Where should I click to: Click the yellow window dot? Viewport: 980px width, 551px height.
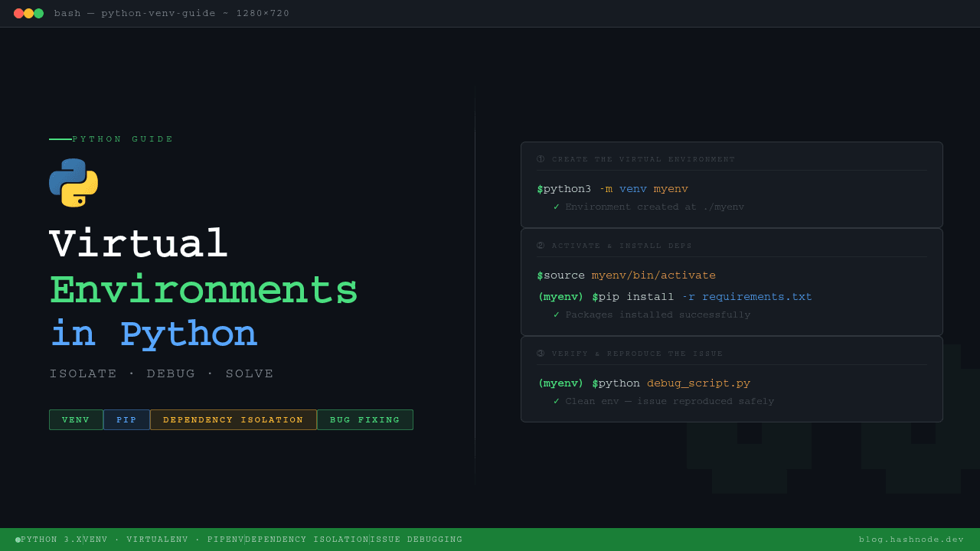[28, 13]
